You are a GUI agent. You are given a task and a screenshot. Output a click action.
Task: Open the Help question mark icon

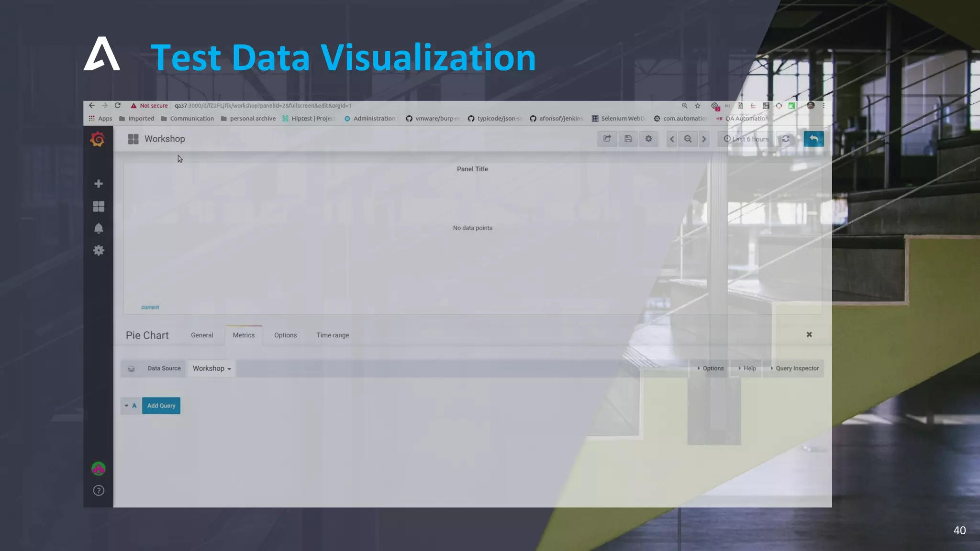point(99,491)
